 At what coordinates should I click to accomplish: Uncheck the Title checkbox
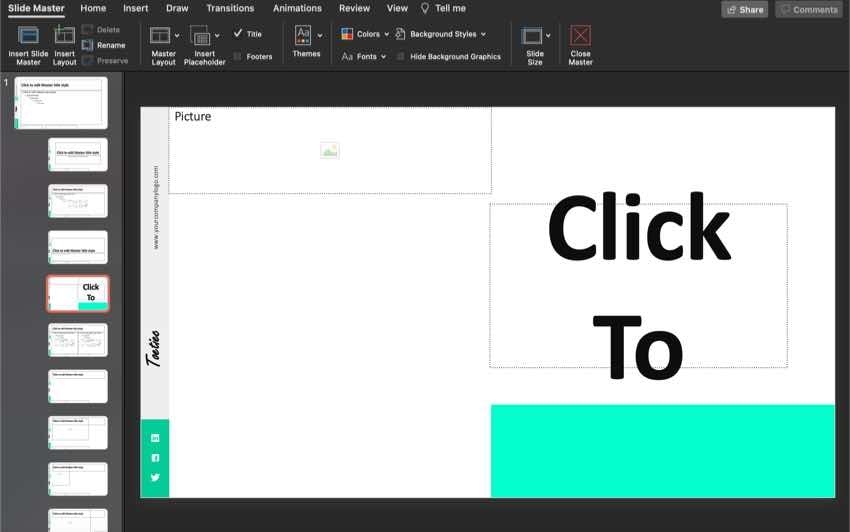pyautogui.click(x=238, y=34)
